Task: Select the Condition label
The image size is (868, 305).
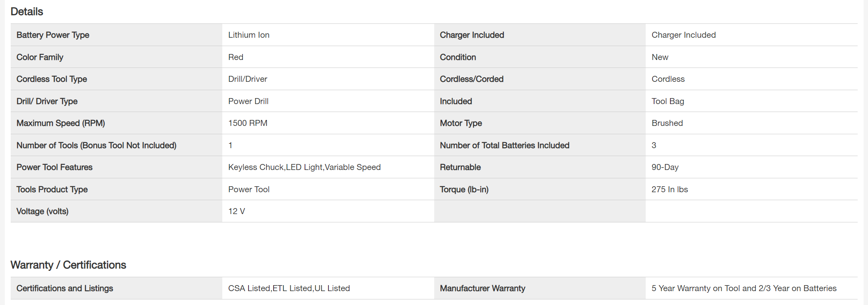Action: click(458, 57)
